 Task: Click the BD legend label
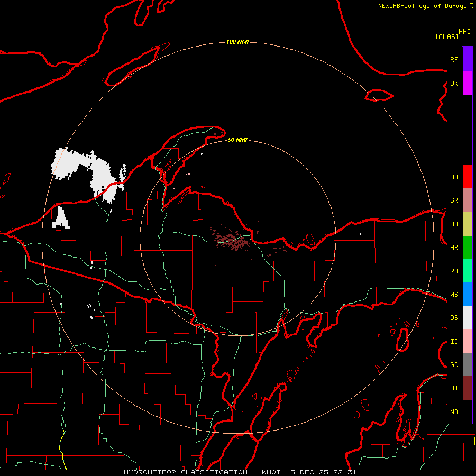coord(454,224)
